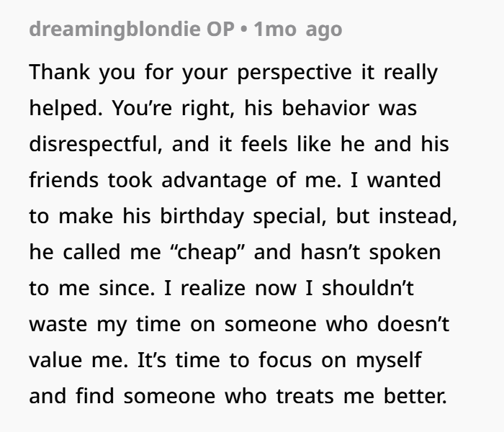The image size is (504, 432).
Task: Click the line starting "Thank you for your perspective"
Action: pos(233,73)
